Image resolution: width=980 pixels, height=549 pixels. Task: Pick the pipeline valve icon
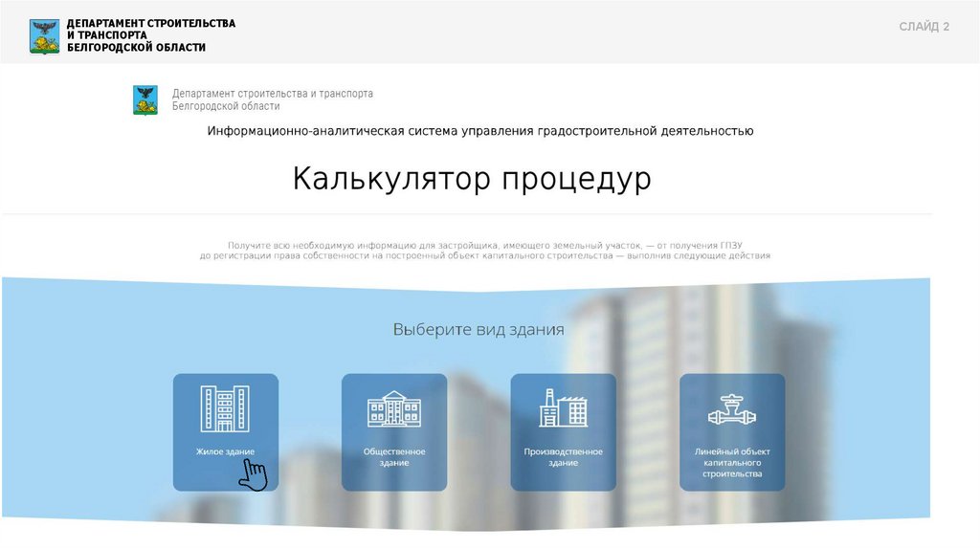(732, 409)
